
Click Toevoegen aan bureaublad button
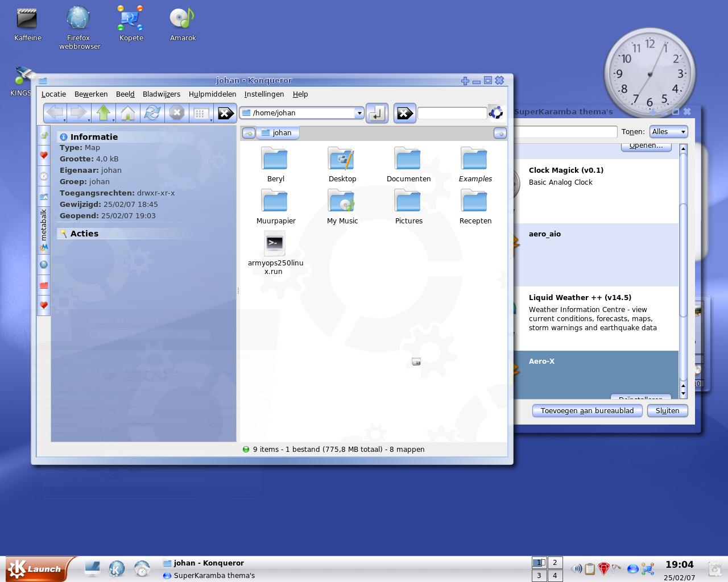coord(587,410)
